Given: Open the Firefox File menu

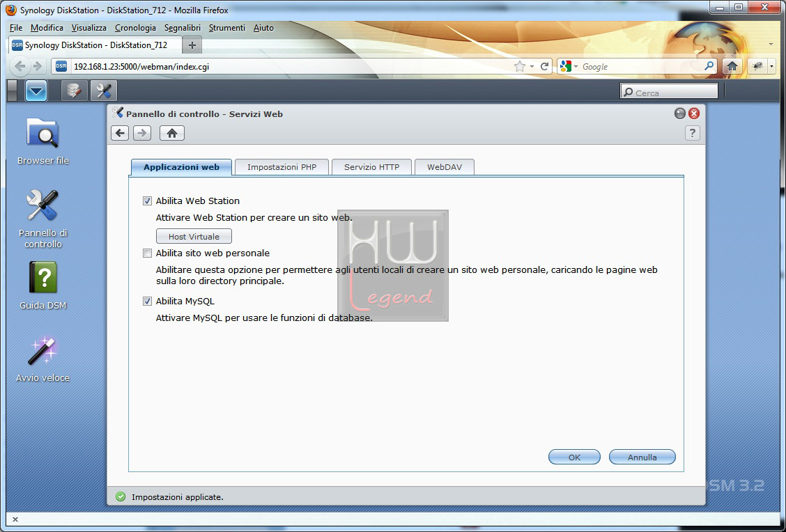Looking at the screenshot, I should (x=16, y=28).
